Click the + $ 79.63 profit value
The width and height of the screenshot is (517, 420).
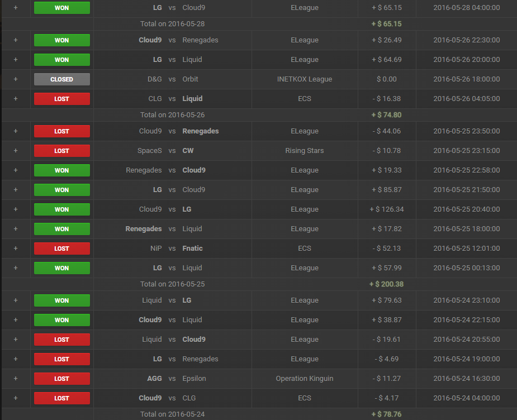point(387,300)
